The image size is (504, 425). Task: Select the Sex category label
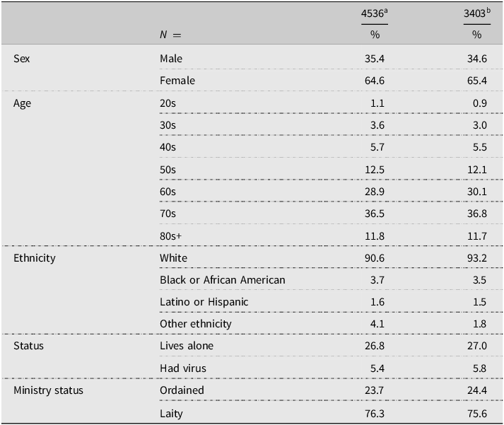point(21,59)
